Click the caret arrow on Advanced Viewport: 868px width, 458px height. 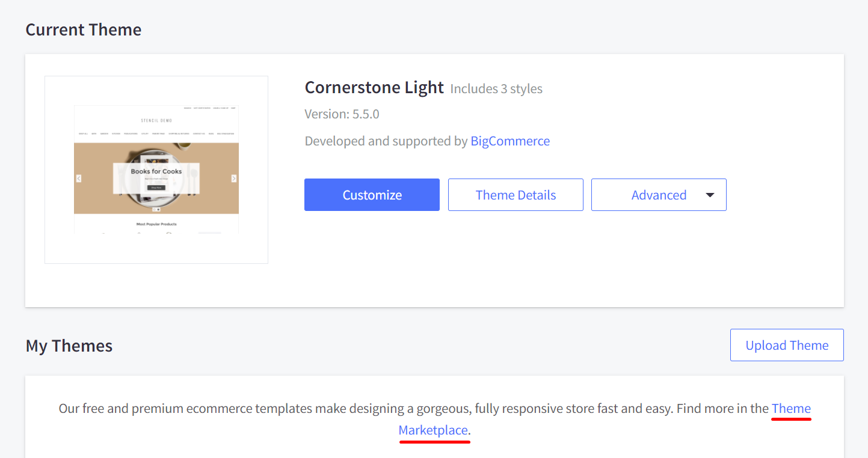coord(710,195)
